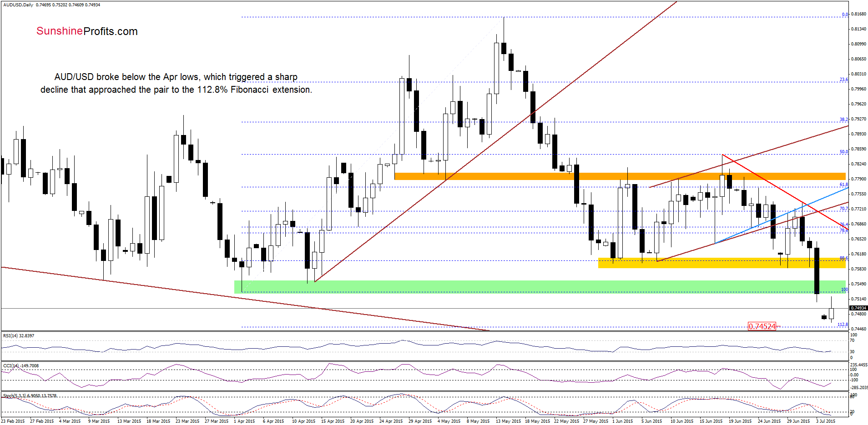
Task: Click the 0.78240 price axis value
Action: pos(858,164)
